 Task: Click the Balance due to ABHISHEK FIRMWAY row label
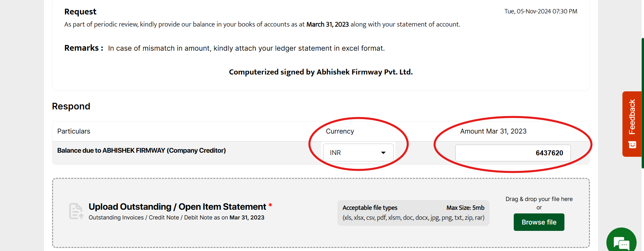tap(141, 150)
